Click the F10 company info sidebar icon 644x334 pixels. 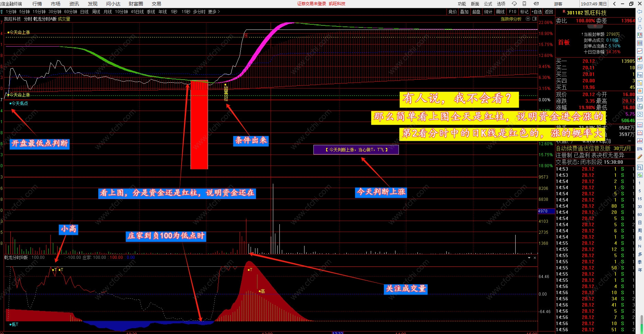640,75
